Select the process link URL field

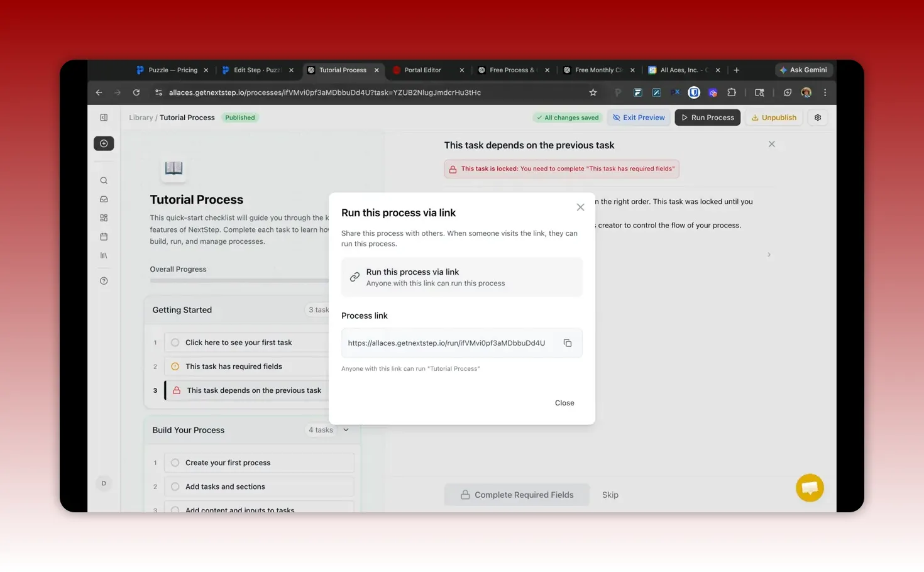click(447, 343)
